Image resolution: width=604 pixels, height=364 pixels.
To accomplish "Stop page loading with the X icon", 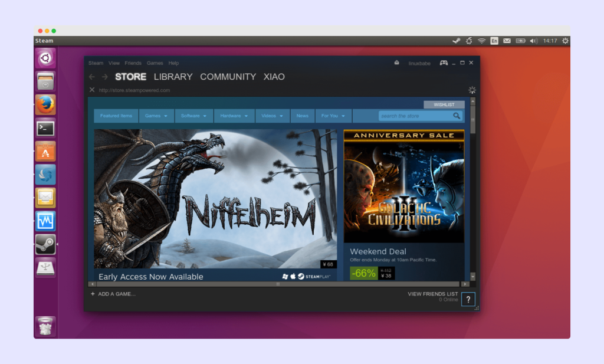I will (91, 90).
